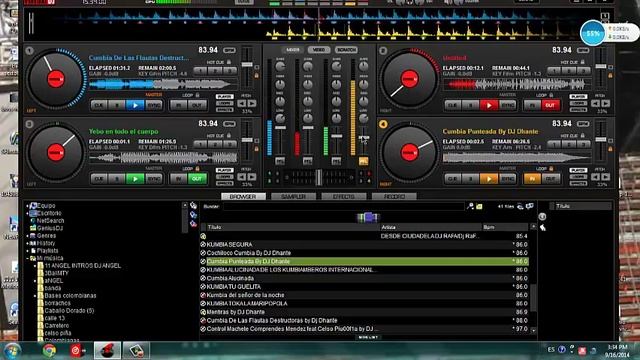Trigger hot cue 3 on deck 1

coord(230,71)
